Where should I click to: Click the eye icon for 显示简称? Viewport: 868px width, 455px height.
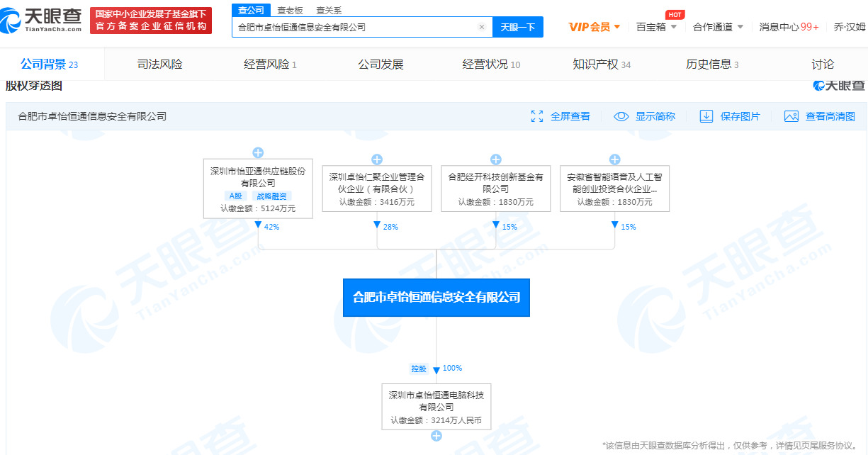coord(621,116)
